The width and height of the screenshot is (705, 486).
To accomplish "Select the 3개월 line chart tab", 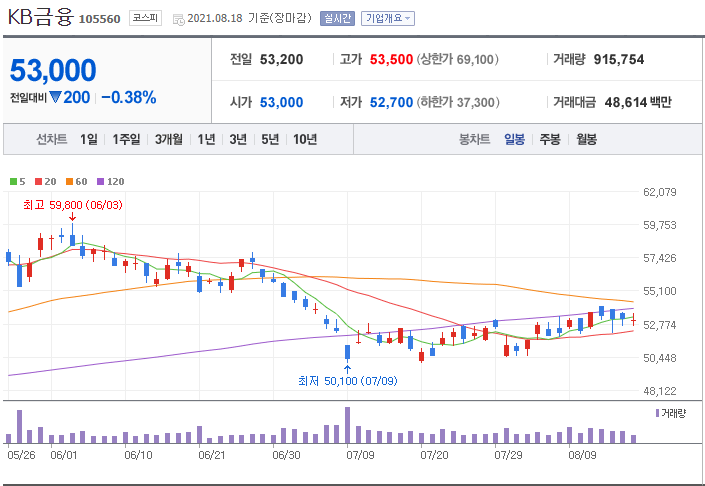I will click(x=169, y=139).
